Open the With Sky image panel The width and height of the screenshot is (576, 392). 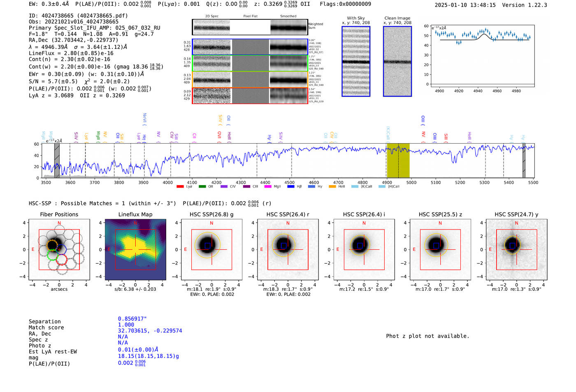[x=356, y=61]
